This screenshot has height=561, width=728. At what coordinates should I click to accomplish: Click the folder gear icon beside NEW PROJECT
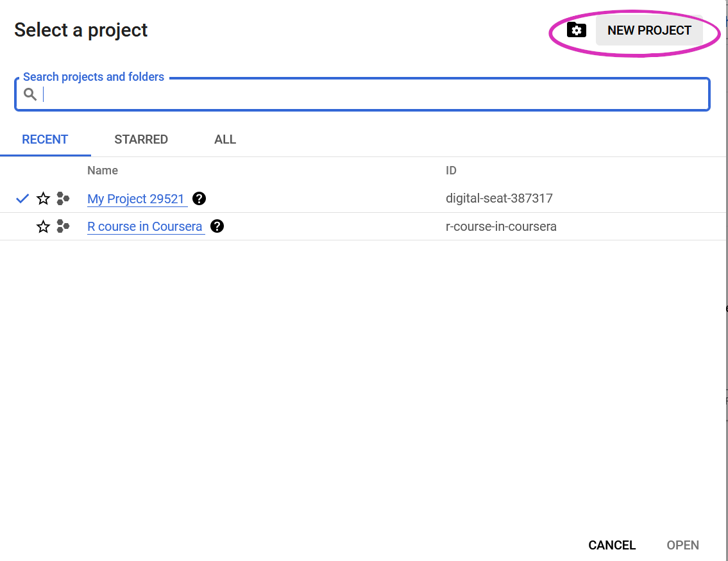[577, 29]
